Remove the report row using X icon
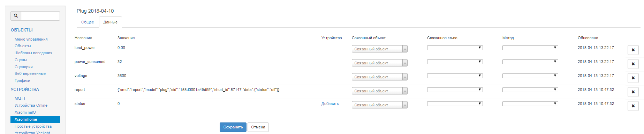 [x=633, y=92]
